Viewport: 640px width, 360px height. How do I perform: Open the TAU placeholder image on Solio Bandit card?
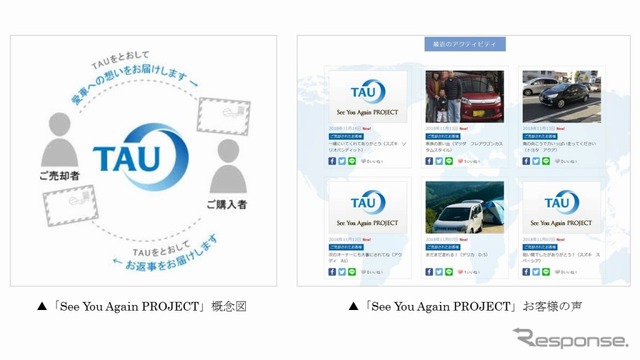pyautogui.click(x=368, y=96)
